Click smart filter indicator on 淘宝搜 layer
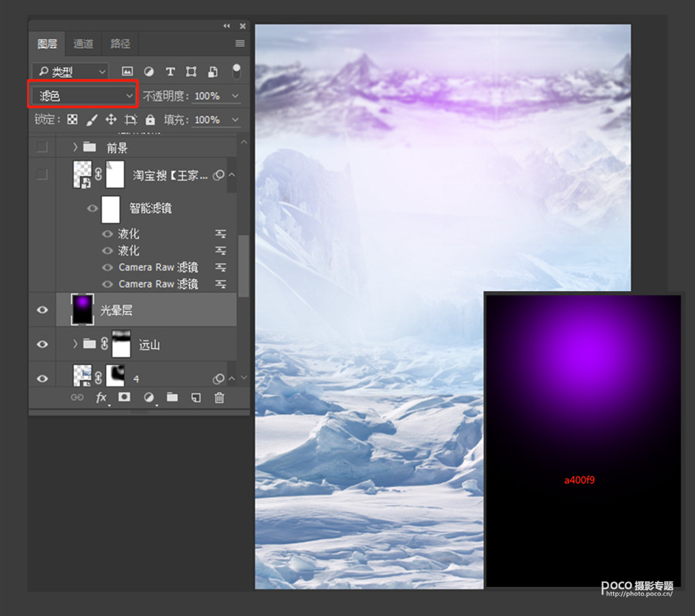695x616 pixels. point(219,175)
